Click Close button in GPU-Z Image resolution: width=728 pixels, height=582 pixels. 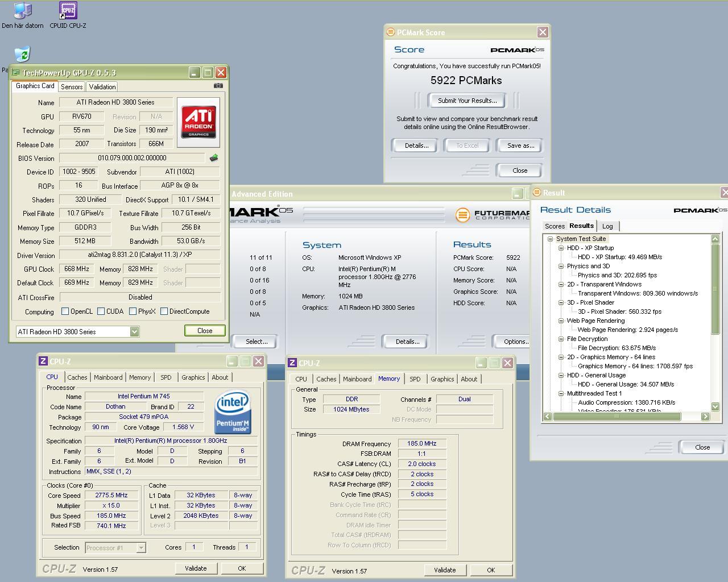point(205,331)
